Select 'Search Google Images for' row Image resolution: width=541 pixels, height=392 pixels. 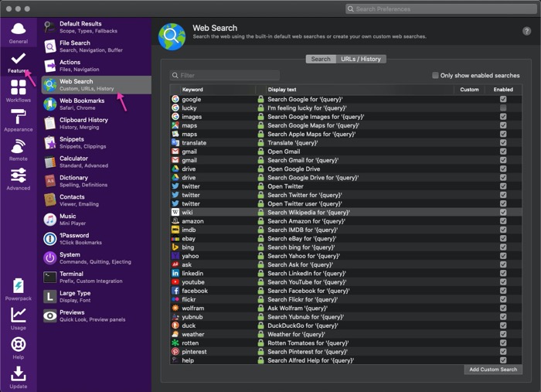pos(345,117)
